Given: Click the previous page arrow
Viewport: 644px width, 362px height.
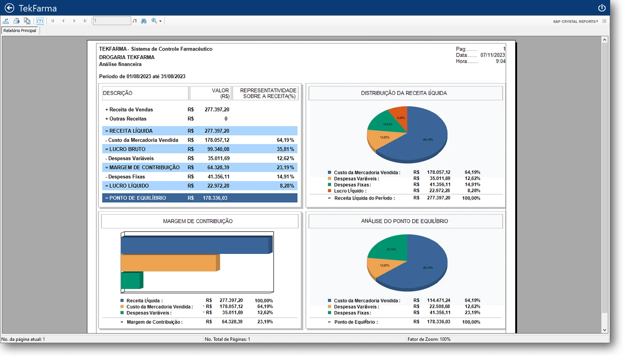Looking at the screenshot, I should pyautogui.click(x=63, y=21).
